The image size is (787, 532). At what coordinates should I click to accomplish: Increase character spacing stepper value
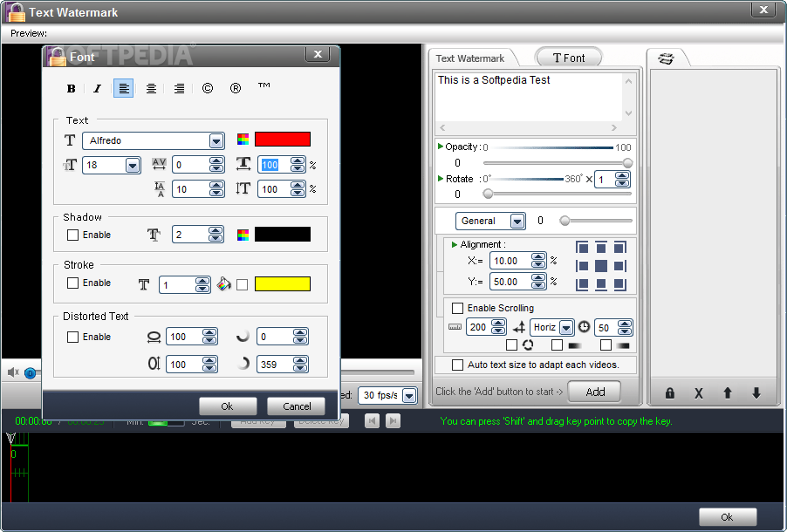tap(216, 161)
